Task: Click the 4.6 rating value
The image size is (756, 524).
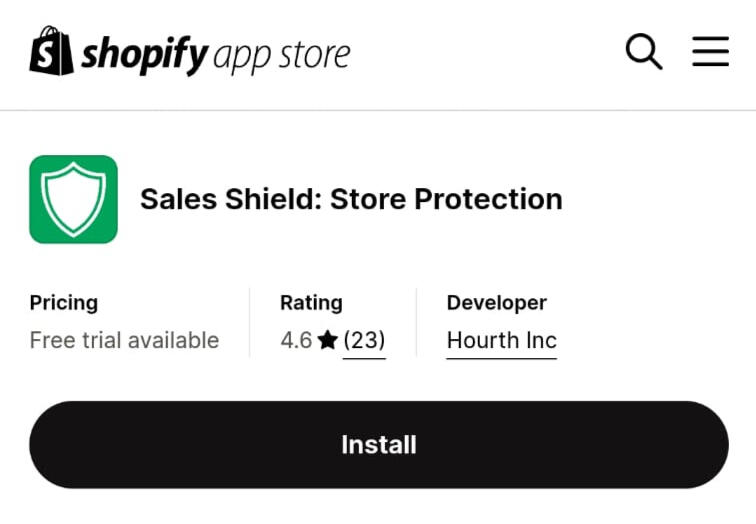Action: pyautogui.click(x=296, y=341)
